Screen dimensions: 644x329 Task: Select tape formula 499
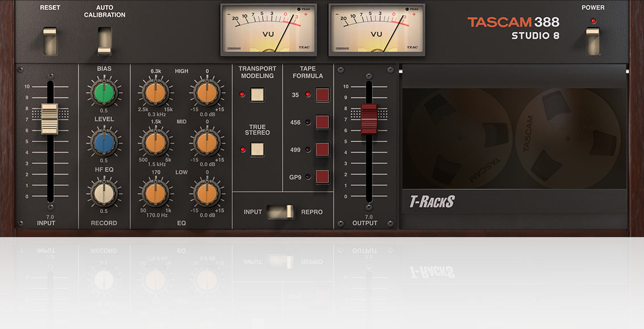(x=323, y=150)
